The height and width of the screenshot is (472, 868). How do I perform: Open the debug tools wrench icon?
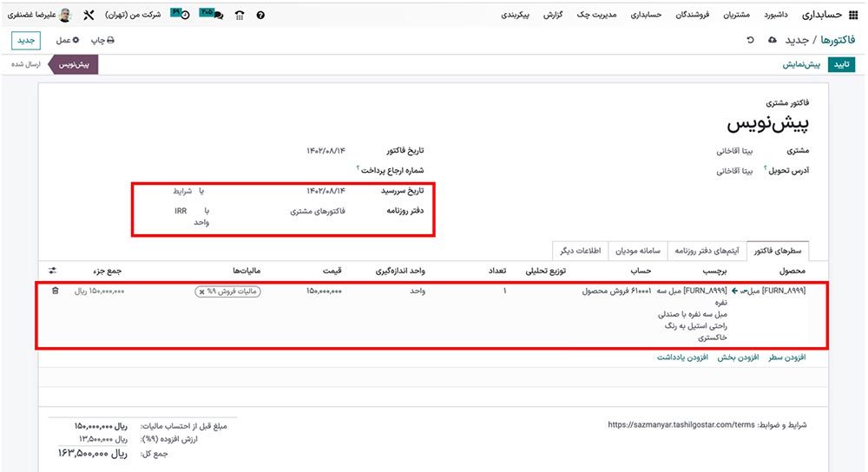tap(89, 15)
